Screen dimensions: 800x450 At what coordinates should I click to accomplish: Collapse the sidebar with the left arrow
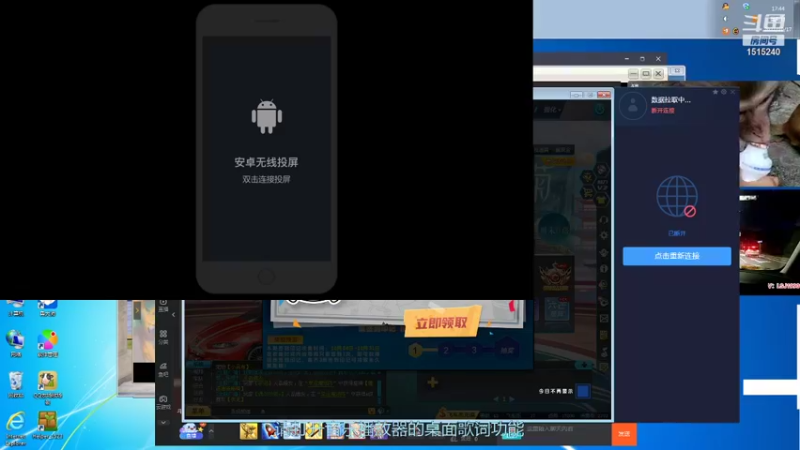(173, 315)
